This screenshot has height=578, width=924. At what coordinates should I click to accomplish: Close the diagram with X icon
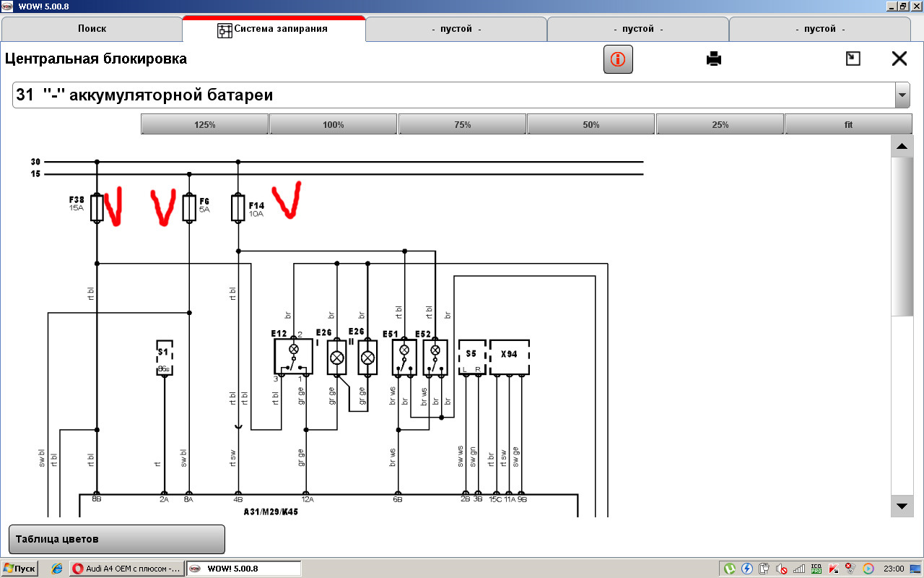click(899, 59)
